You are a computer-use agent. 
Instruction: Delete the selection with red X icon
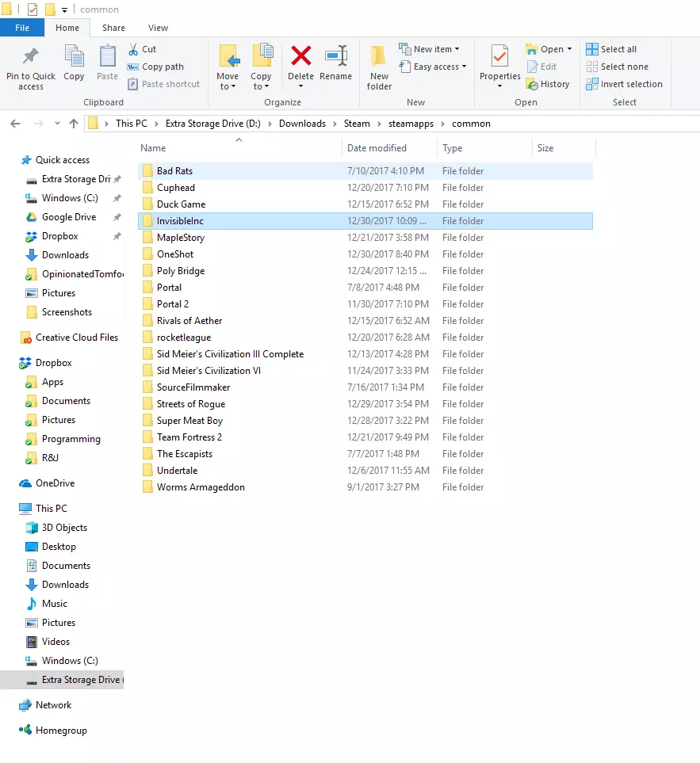300,55
